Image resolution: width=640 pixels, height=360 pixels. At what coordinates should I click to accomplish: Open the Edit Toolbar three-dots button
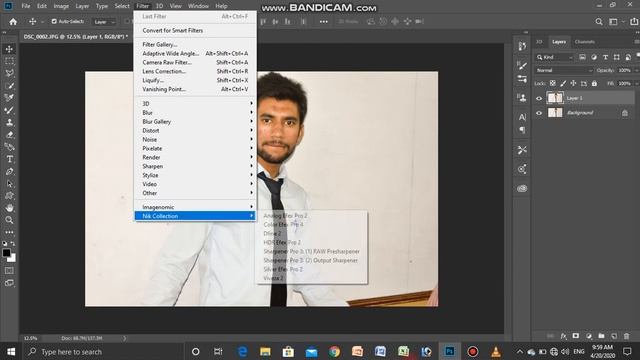coord(9,232)
